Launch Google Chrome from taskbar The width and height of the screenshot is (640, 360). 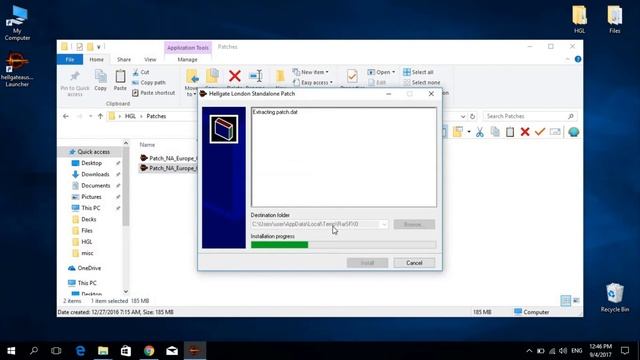149,351
